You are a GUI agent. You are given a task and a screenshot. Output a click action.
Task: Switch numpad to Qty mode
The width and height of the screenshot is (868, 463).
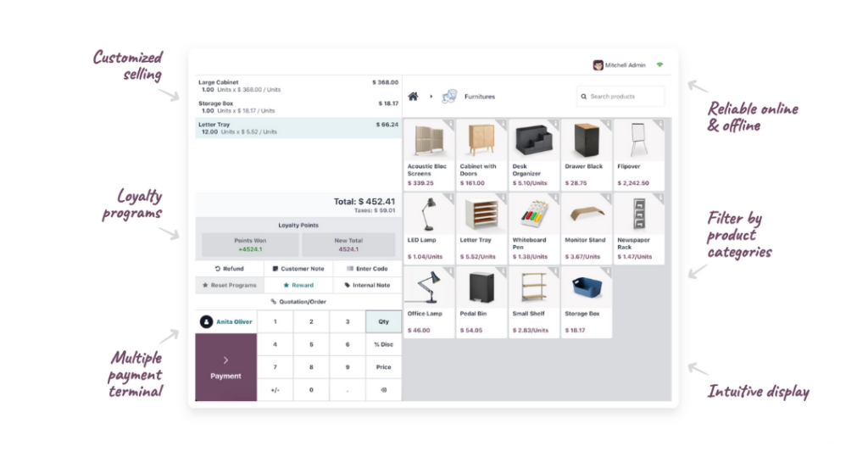[384, 321]
